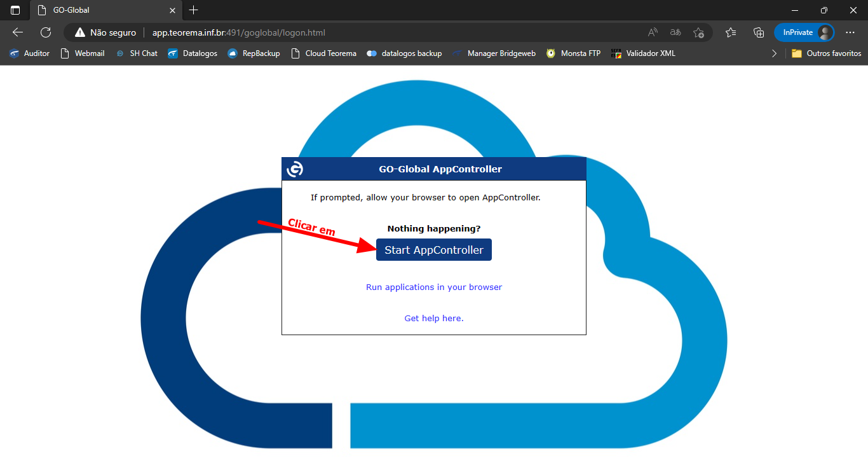Open the Validador XML bookmark
This screenshot has height=463, width=868.
click(x=643, y=53)
